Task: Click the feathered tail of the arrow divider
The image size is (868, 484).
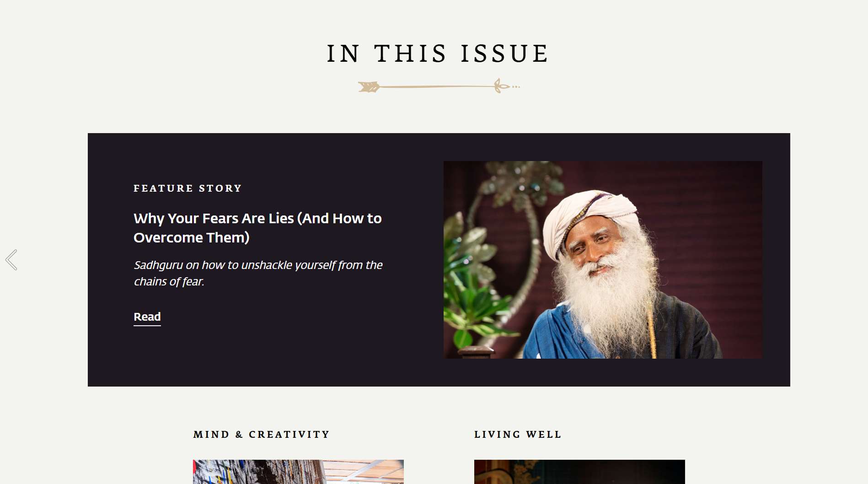Action: [369, 86]
